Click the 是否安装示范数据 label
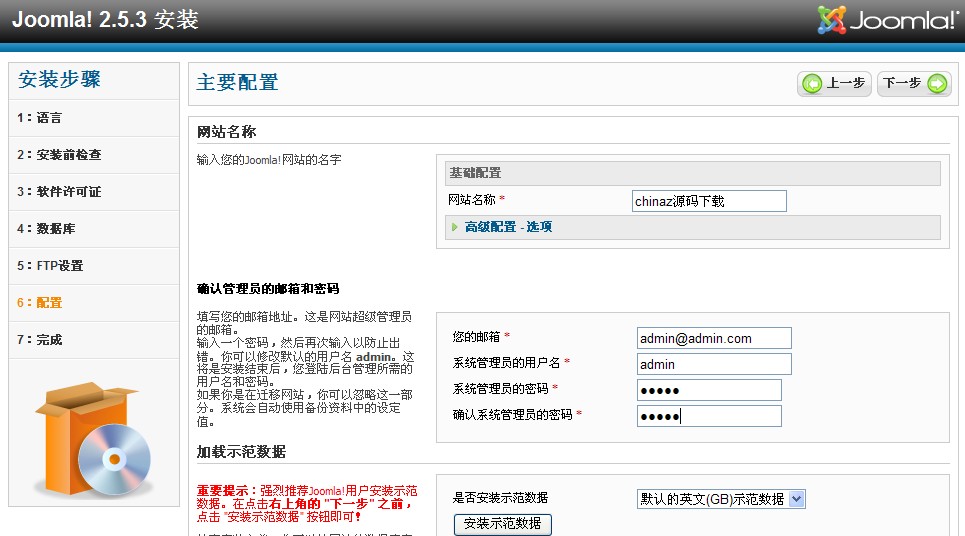Viewport: 965px width, 536px height. coord(500,498)
